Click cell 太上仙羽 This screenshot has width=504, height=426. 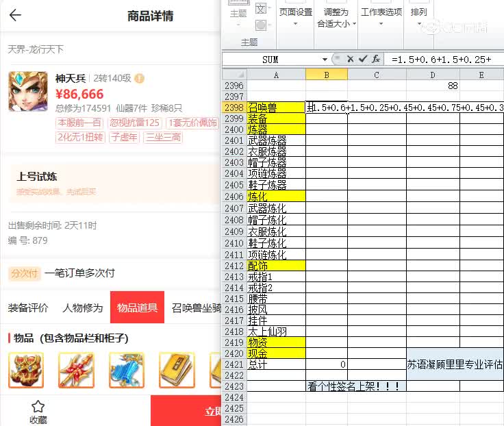coord(276,331)
